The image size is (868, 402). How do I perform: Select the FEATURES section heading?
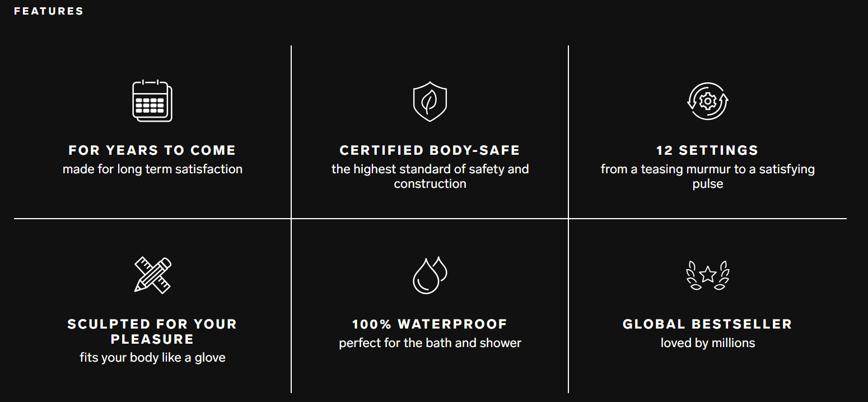49,11
